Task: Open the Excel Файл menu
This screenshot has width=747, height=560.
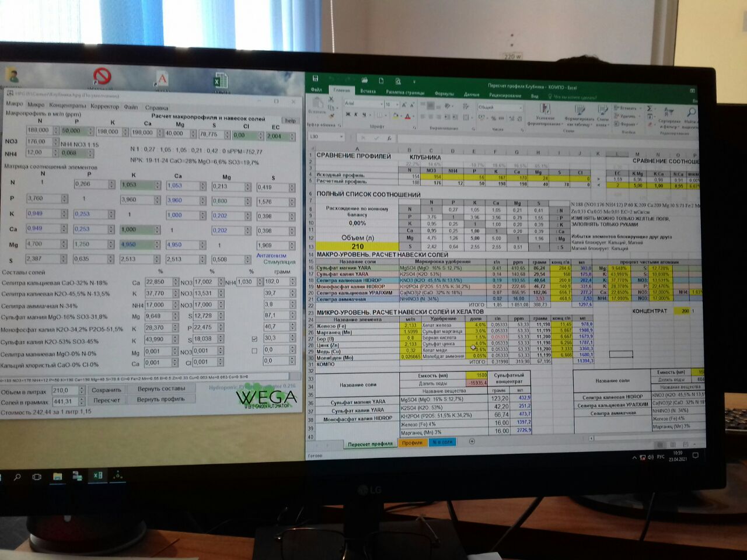Action: click(316, 90)
